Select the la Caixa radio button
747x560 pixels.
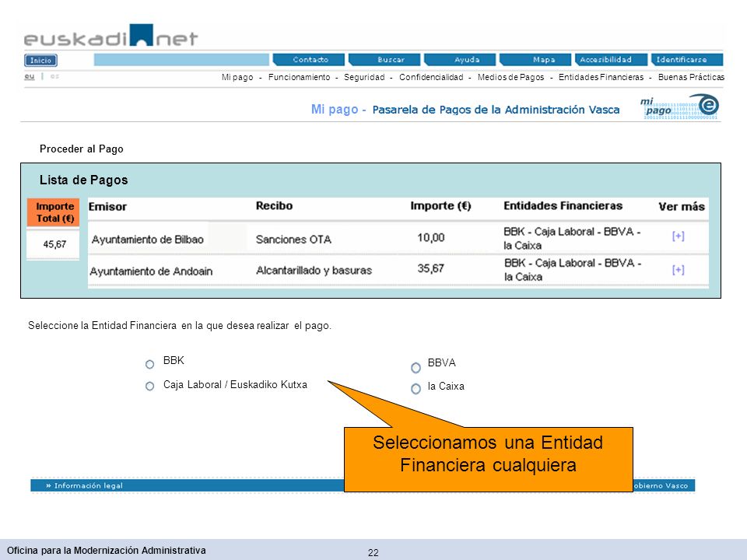[x=416, y=389]
